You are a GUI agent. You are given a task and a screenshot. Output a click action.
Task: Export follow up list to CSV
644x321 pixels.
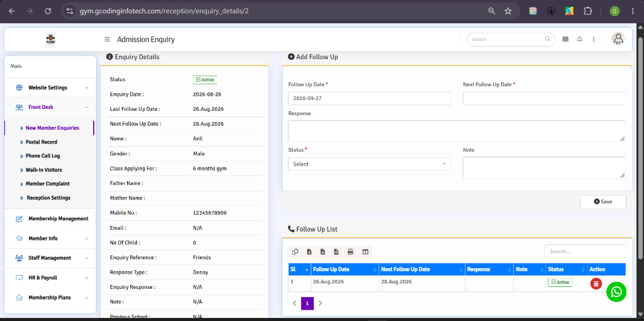pyautogui.click(x=323, y=252)
